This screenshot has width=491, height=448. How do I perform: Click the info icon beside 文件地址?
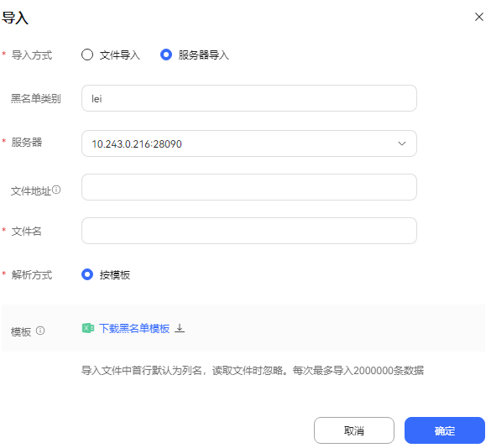tap(56, 190)
